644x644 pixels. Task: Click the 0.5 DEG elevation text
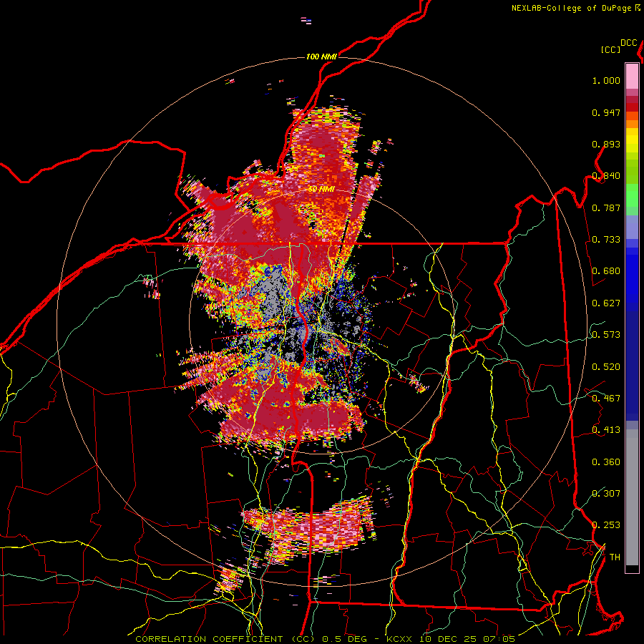(x=343, y=639)
